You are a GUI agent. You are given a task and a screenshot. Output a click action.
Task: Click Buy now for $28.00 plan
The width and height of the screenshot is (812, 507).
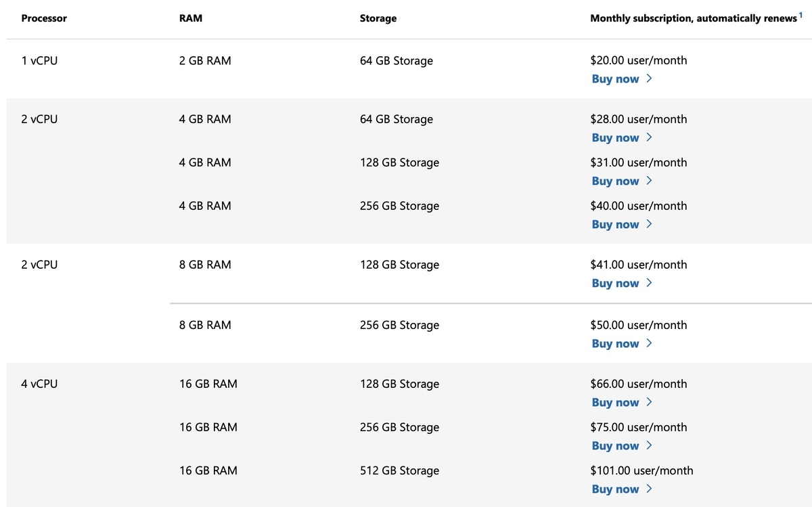pos(615,138)
